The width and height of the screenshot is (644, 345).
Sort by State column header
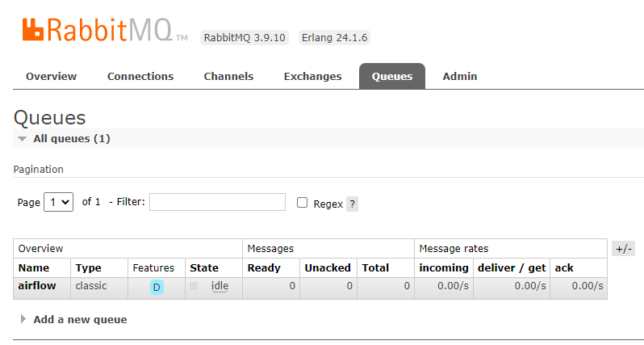[x=204, y=268]
